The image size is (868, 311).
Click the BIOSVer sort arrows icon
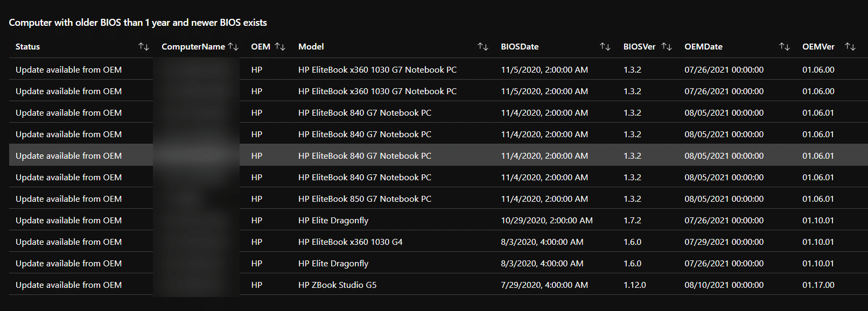pyautogui.click(x=667, y=47)
